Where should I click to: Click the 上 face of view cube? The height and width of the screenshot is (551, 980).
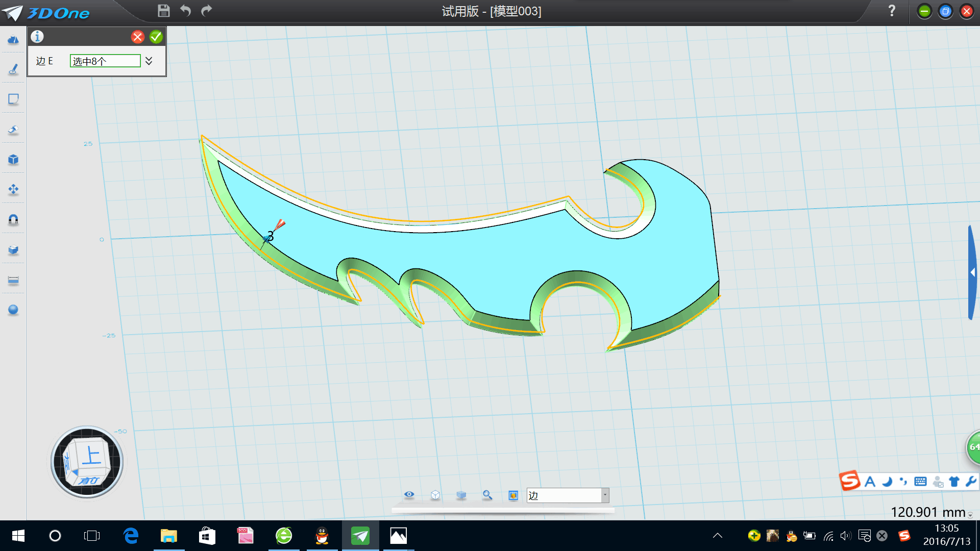[x=92, y=455]
